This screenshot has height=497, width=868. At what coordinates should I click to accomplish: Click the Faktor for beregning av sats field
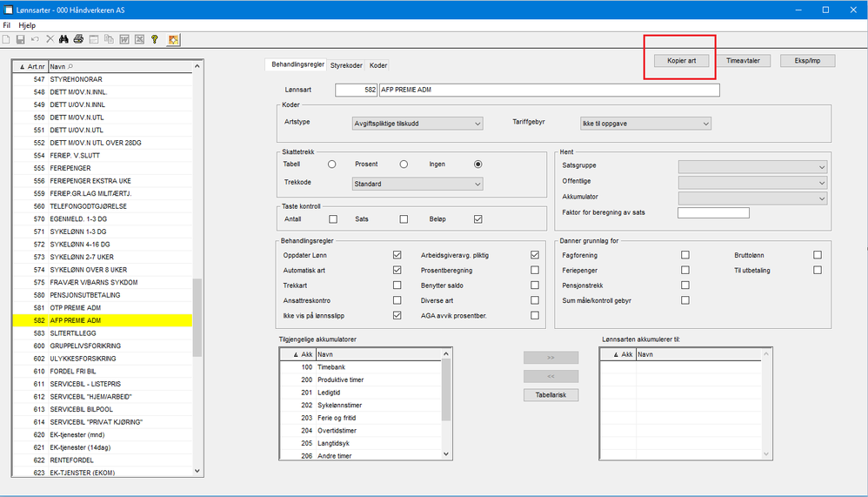click(x=713, y=212)
